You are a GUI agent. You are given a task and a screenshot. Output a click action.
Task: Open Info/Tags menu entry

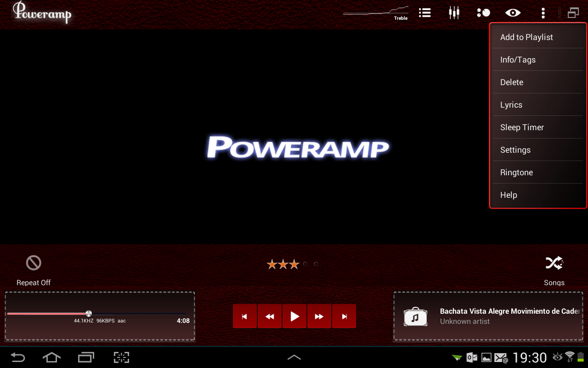point(538,60)
